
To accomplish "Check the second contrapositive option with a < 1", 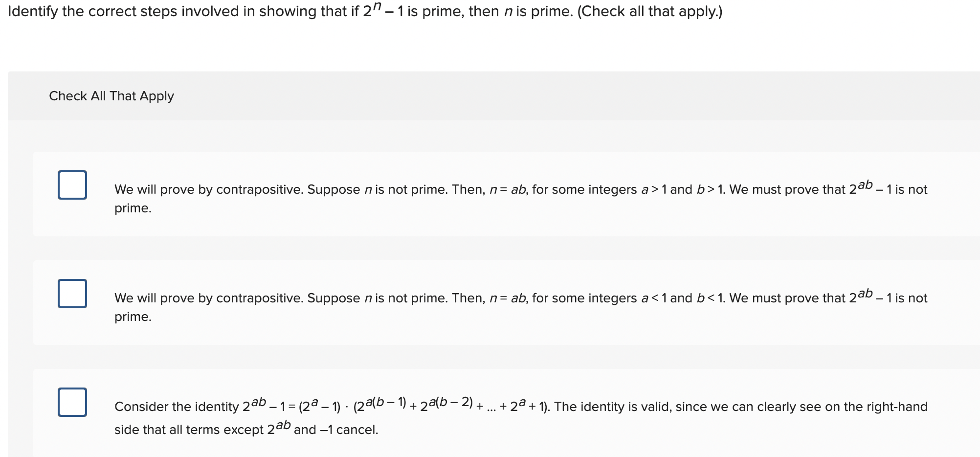I will click(x=72, y=294).
